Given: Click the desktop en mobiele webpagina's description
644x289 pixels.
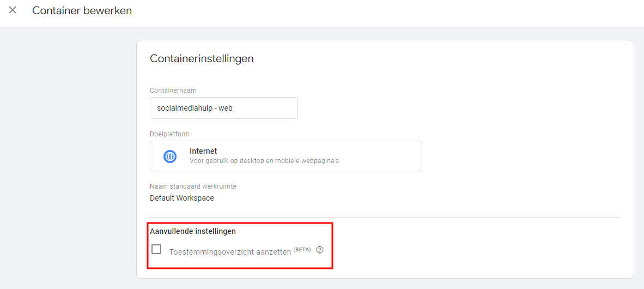Looking at the screenshot, I should click(x=264, y=161).
